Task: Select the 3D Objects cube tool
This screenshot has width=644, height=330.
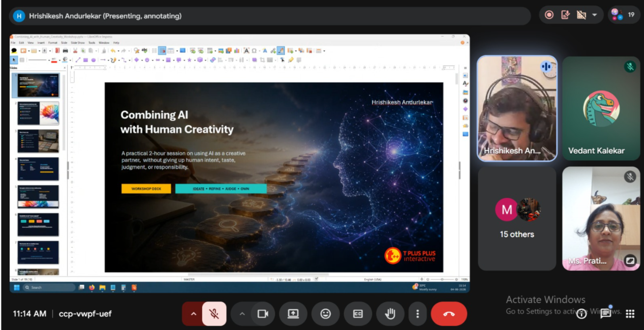Action: pos(200,60)
